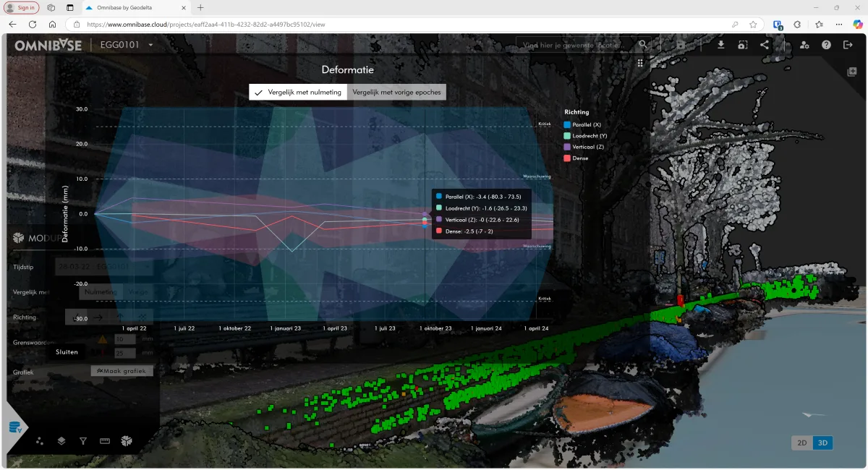Add page to favorites star icon

[753, 24]
